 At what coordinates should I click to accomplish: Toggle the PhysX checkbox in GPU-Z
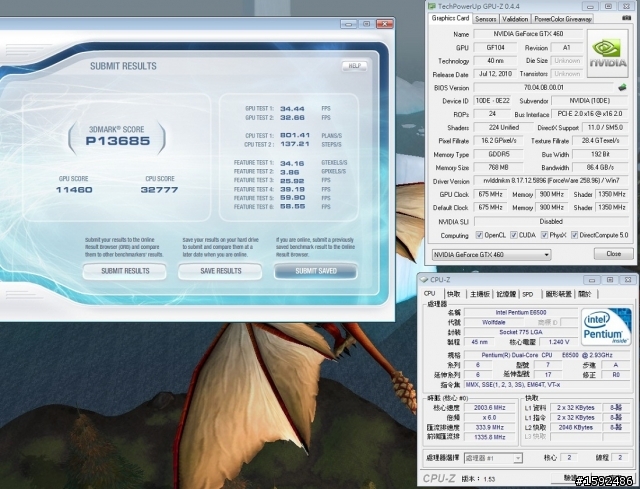pos(544,235)
